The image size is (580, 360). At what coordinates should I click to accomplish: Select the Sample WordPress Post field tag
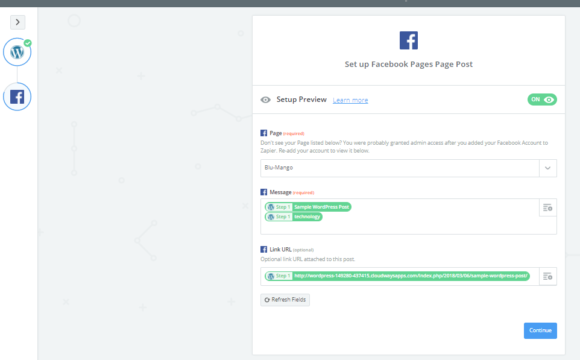pos(308,207)
